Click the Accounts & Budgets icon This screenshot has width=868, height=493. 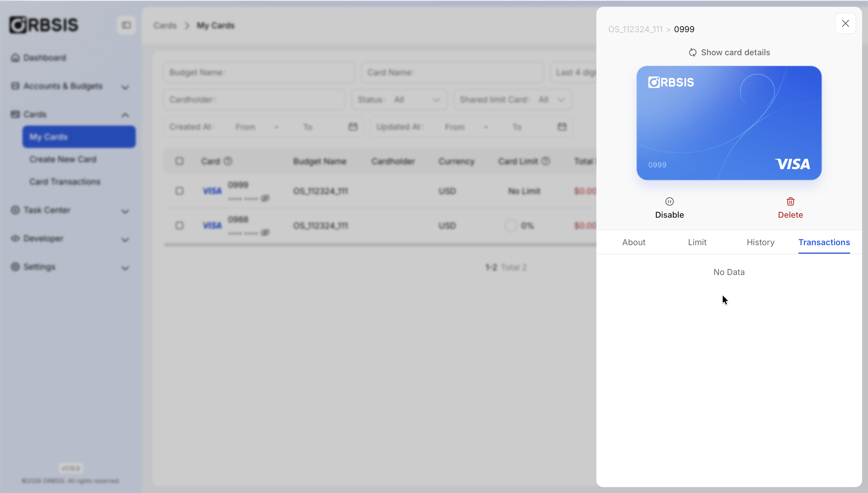15,86
